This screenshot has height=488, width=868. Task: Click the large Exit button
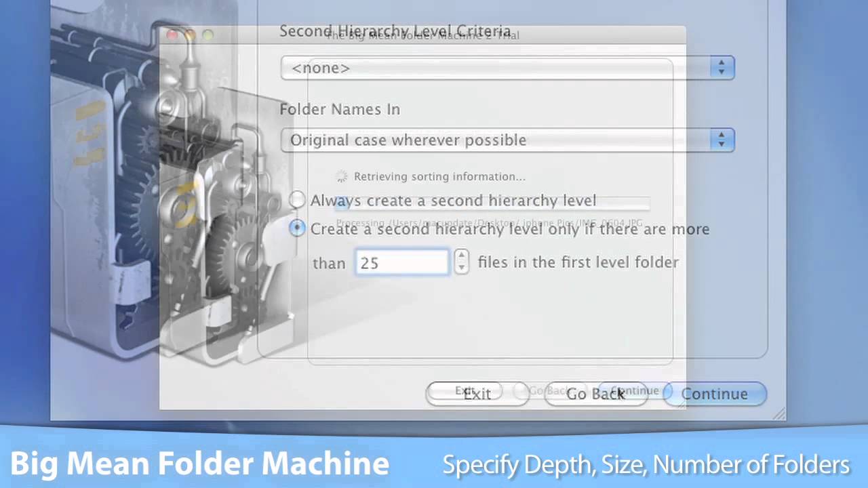pos(477,394)
